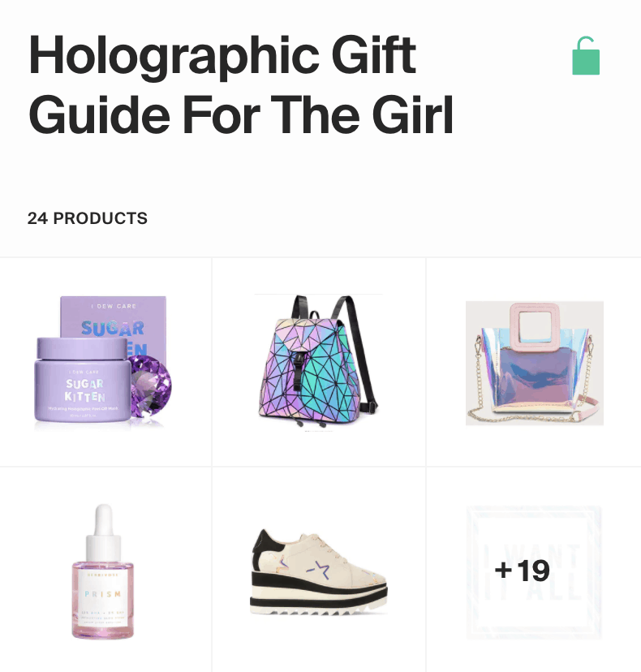Click the striped platform sole of the sneaker

pyautogui.click(x=318, y=596)
